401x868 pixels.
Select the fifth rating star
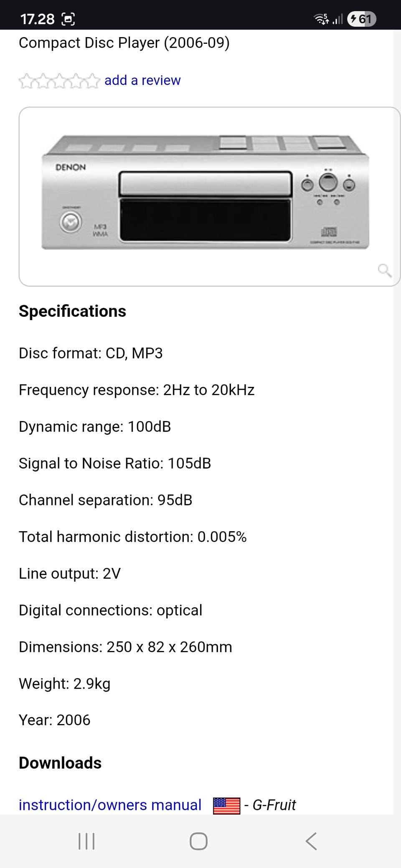93,81
